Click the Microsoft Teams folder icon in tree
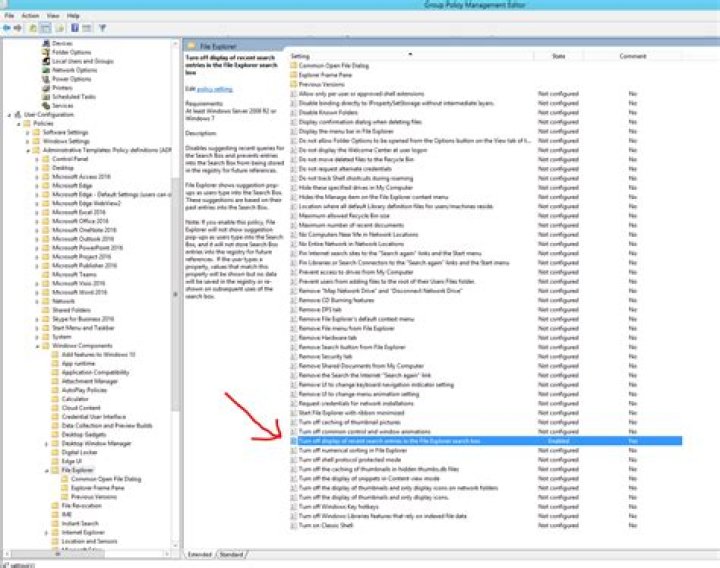This screenshot has height=568, width=720. [x=46, y=274]
